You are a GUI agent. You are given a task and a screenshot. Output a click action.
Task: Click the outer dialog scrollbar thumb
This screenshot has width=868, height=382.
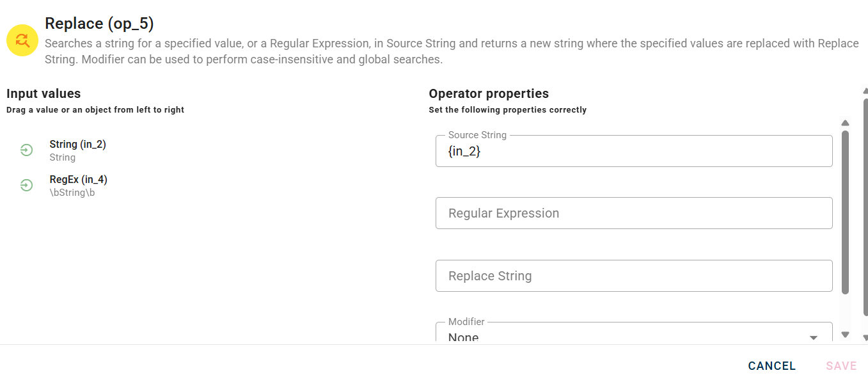[x=865, y=211]
